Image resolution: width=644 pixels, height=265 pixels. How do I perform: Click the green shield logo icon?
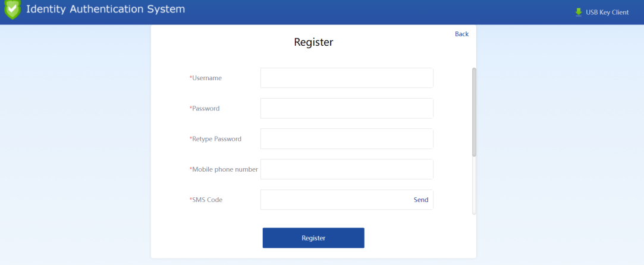(12, 10)
